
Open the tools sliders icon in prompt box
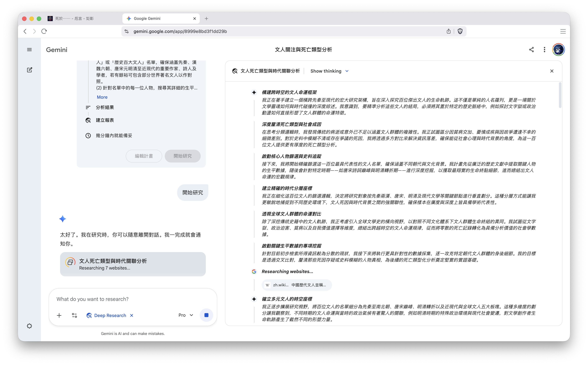coord(74,315)
